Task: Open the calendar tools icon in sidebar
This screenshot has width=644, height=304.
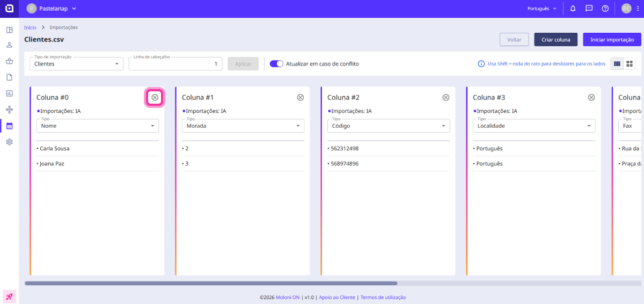Action: click(x=9, y=126)
